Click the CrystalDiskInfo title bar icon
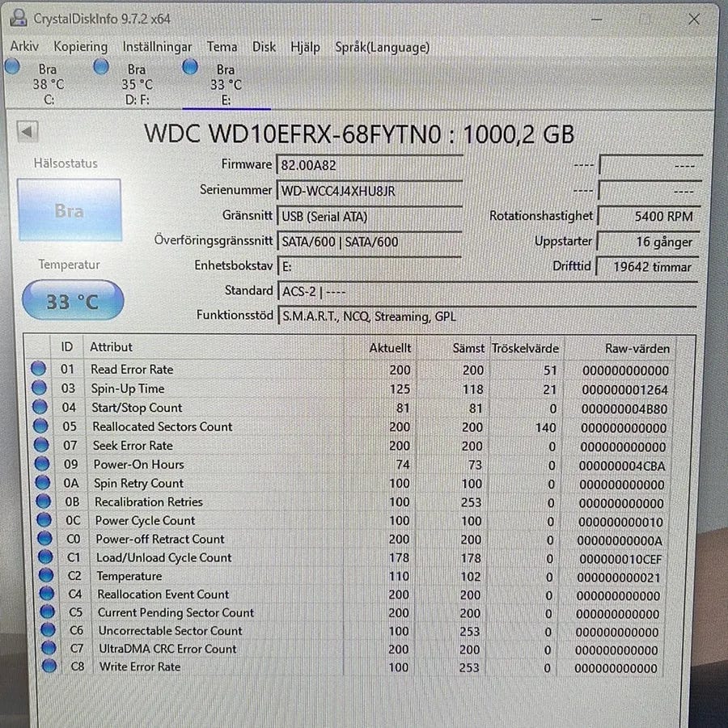Image resolution: width=728 pixels, height=728 pixels. [x=19, y=18]
